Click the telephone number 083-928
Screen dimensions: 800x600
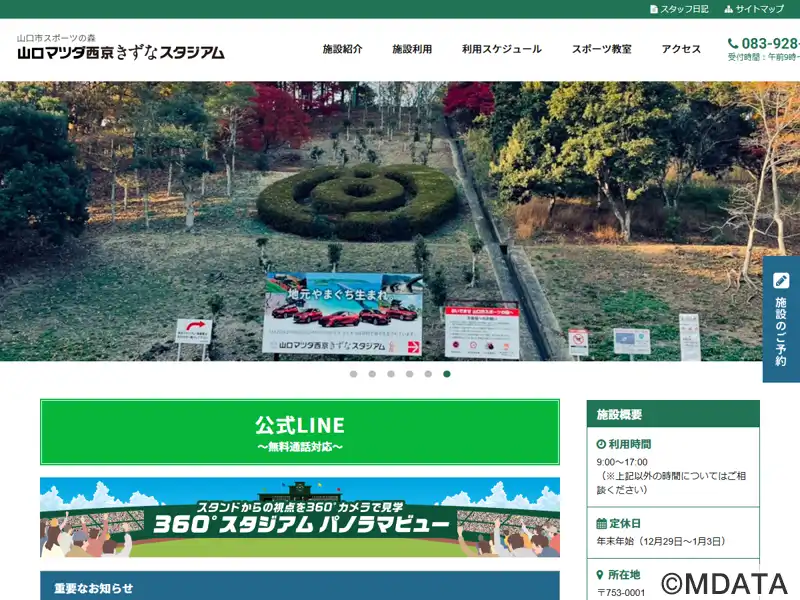click(770, 43)
